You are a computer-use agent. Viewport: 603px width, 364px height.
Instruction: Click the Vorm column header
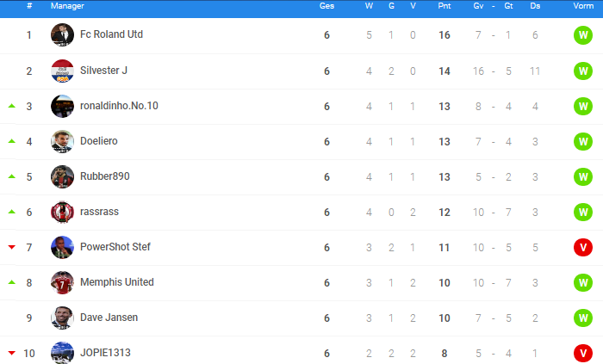click(583, 6)
